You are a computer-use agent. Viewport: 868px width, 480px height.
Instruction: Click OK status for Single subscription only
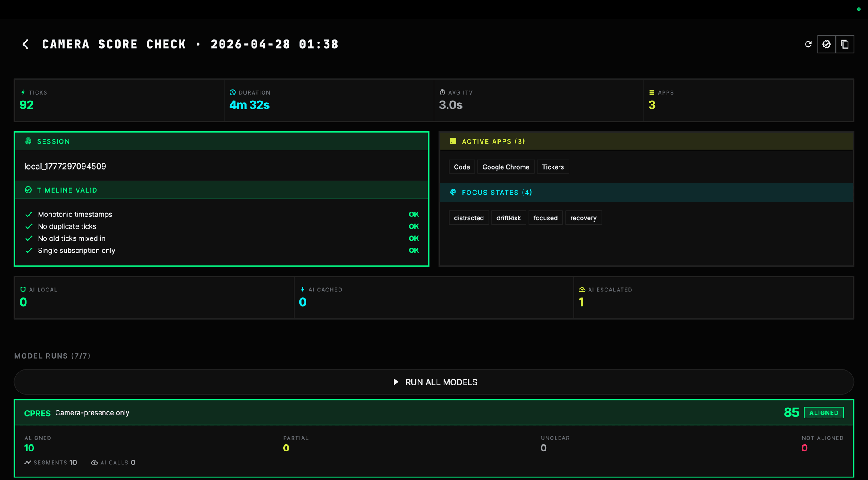click(414, 251)
